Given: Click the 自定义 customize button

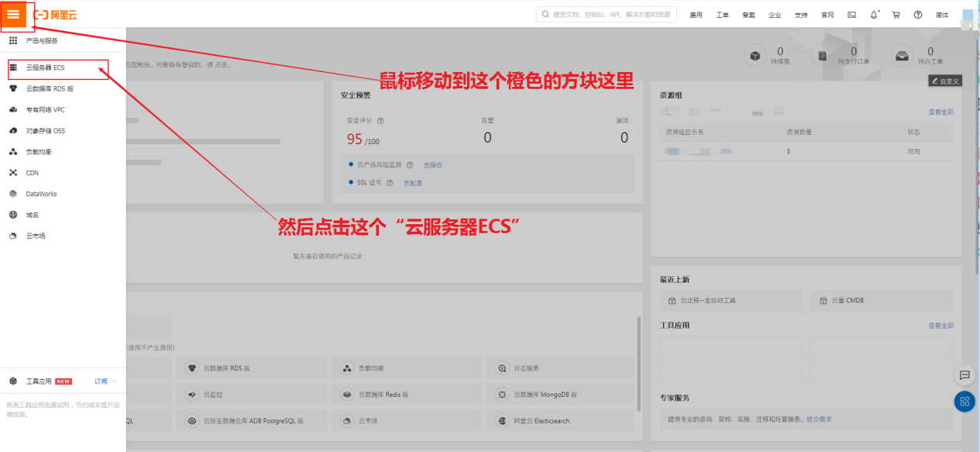Looking at the screenshot, I should (945, 81).
